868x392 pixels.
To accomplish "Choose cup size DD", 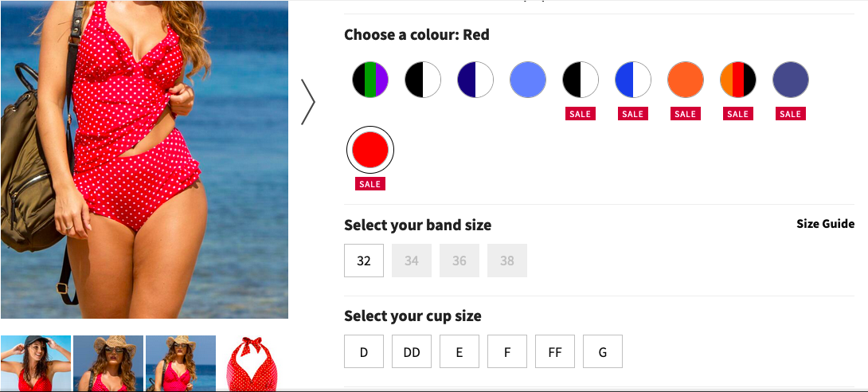I will [412, 351].
